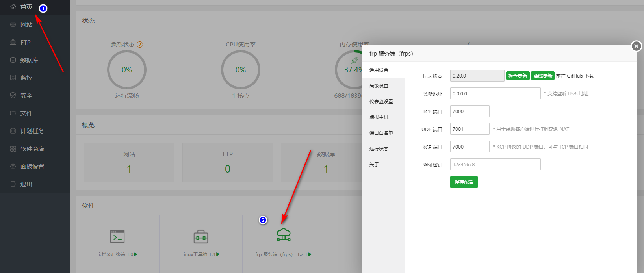This screenshot has height=273, width=644.
Task: Switch to the 运行状态 tab
Action: [x=383, y=149]
